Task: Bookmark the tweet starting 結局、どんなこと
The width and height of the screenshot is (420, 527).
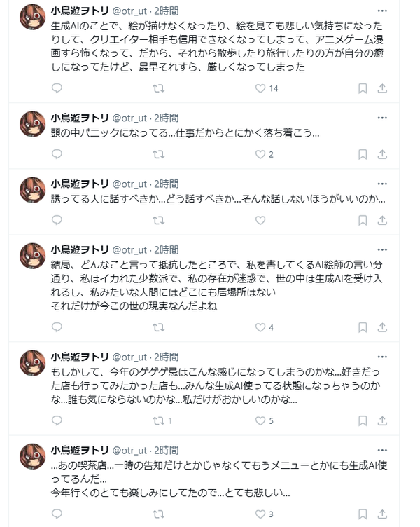Action: tap(363, 327)
